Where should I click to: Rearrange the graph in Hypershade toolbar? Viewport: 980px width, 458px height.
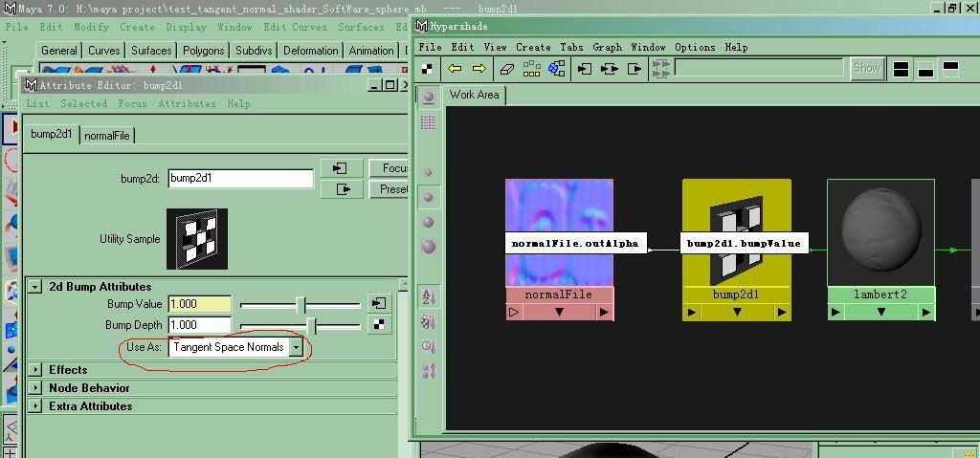531,69
